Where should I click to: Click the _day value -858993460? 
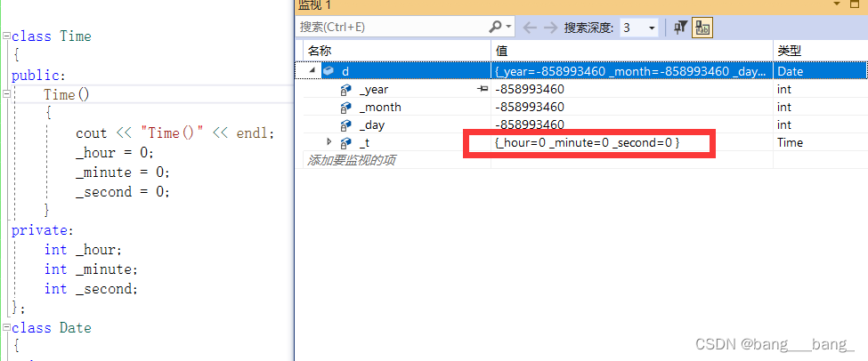tap(530, 124)
